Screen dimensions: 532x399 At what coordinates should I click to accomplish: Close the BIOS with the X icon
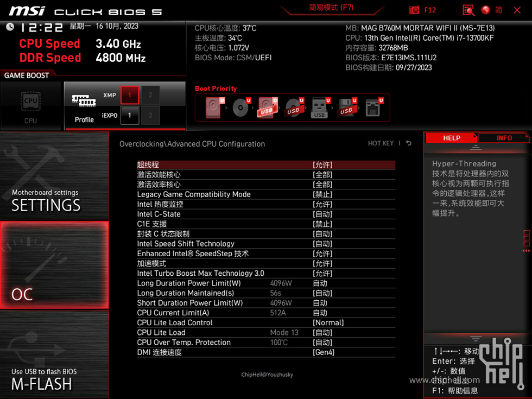click(517, 10)
